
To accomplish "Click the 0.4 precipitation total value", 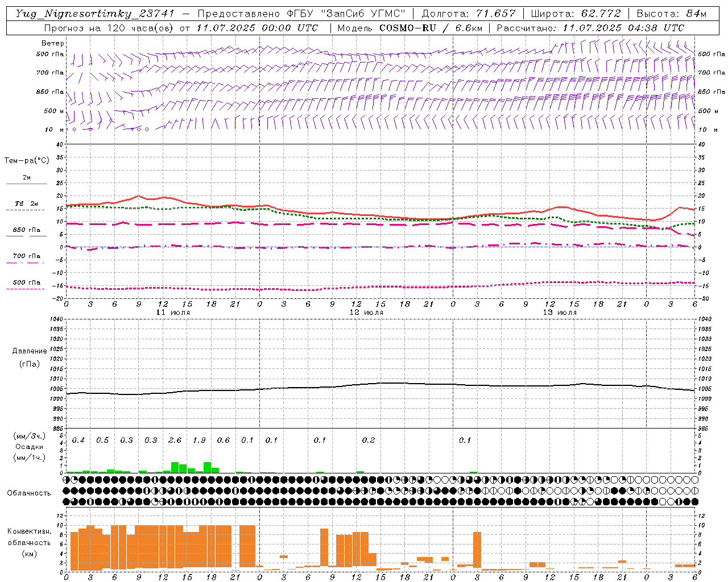I will (78, 440).
